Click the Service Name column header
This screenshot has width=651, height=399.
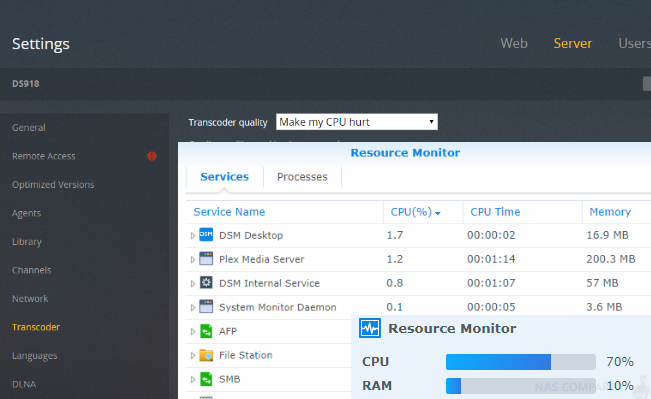tap(229, 212)
